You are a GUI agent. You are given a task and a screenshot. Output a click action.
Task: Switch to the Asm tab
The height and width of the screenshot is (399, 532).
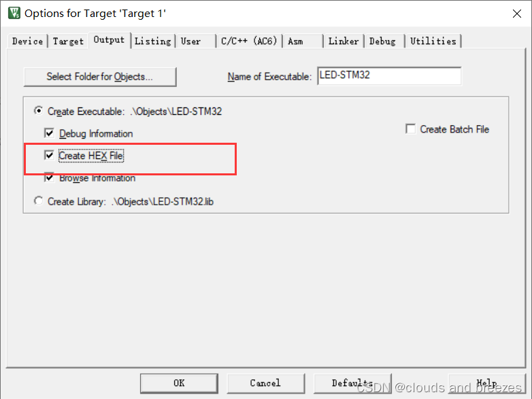pos(303,41)
